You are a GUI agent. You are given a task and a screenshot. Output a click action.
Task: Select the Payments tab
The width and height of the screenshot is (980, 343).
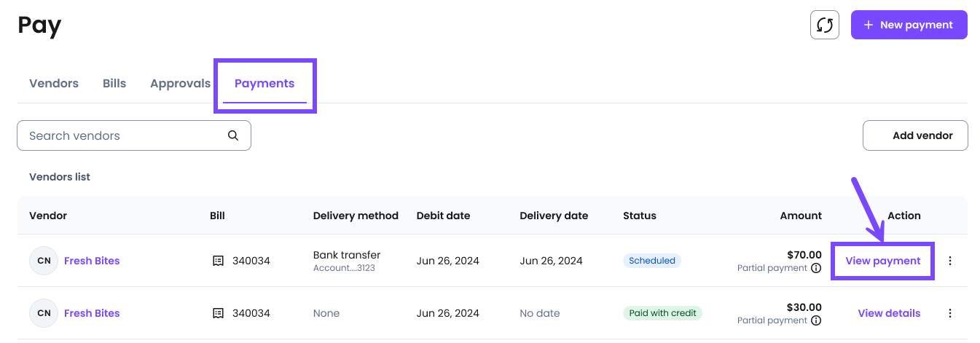264,83
